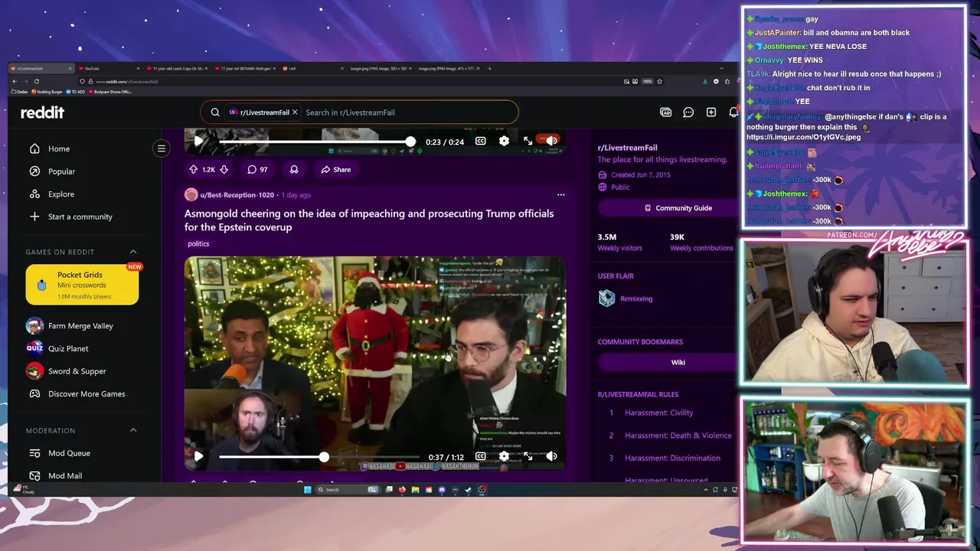The height and width of the screenshot is (551, 980).
Task: Create a new post with plus icon
Action: tap(711, 112)
